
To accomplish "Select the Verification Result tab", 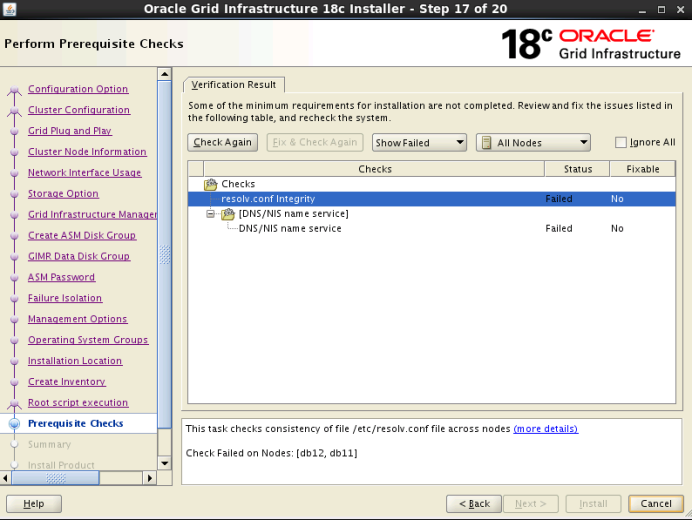I will point(233,85).
